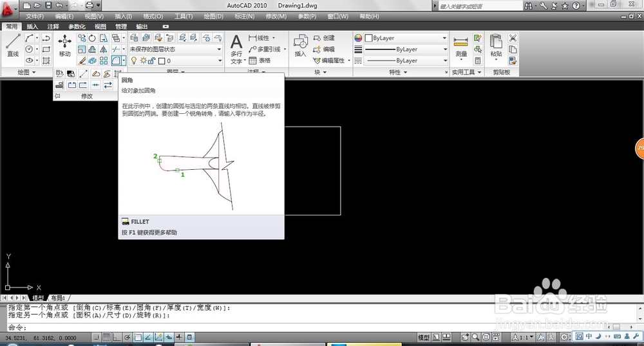644x346 pixels.
Task: Expand the Properties (特性) panel
Action: [398, 72]
